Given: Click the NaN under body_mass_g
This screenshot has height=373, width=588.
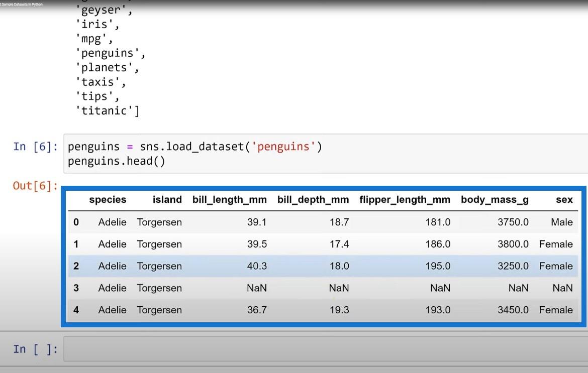Looking at the screenshot, I should point(518,288).
